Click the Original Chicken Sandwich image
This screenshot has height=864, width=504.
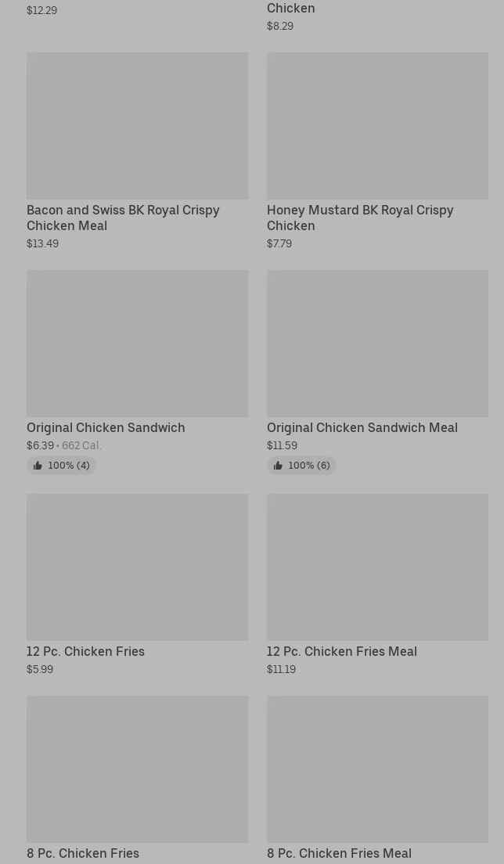click(137, 343)
